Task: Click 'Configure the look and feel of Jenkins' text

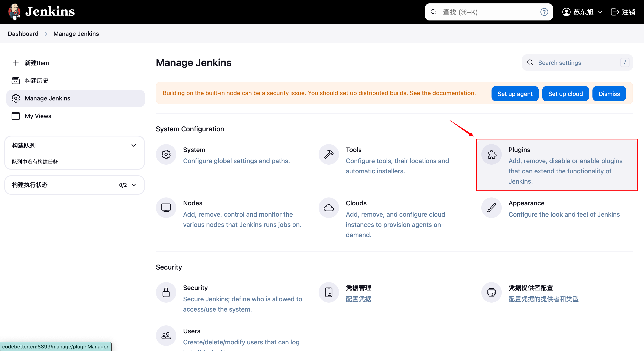Action: pyautogui.click(x=564, y=215)
